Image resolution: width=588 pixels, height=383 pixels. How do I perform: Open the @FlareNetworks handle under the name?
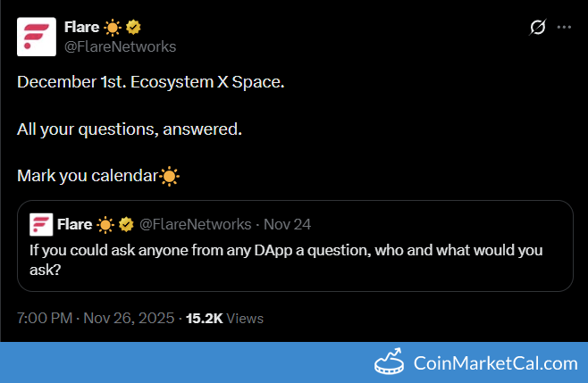[120, 46]
